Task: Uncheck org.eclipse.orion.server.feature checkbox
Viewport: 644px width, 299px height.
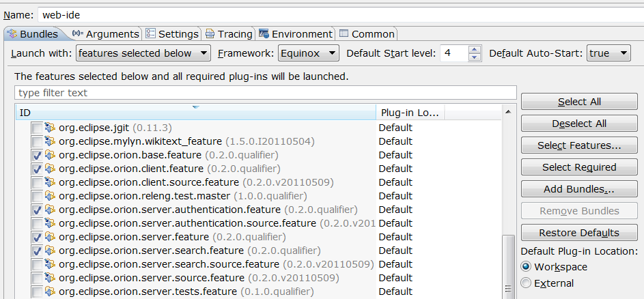Action: coord(37,237)
